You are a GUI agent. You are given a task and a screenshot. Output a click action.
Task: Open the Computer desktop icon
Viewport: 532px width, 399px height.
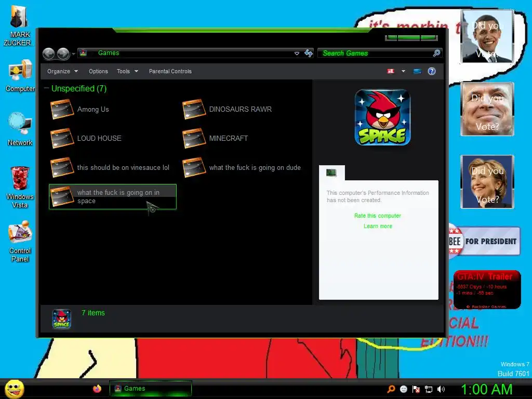tap(20, 76)
